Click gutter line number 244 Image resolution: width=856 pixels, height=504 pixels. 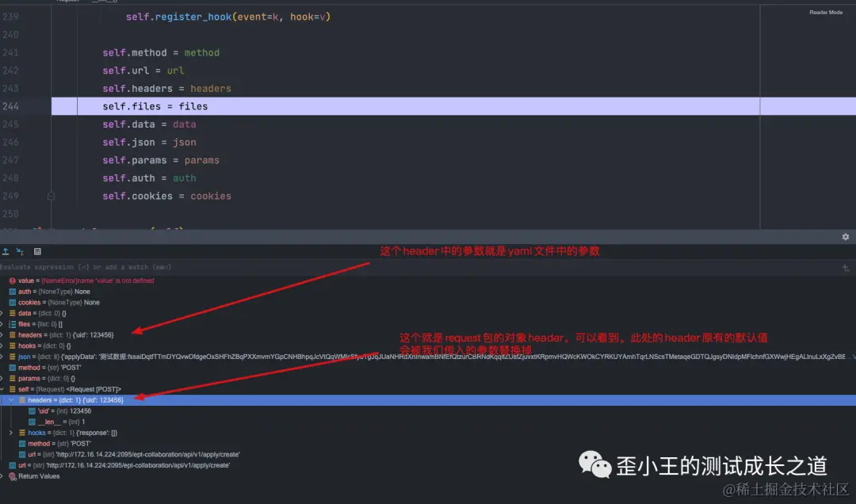10,106
